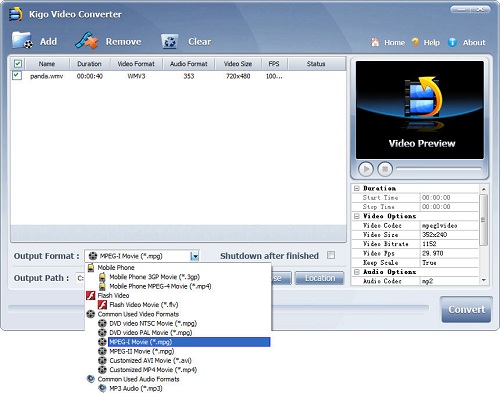This screenshot has height=393, width=500.
Task: Click the reel icon beside Customized MP4 Movie
Action: [x=102, y=370]
